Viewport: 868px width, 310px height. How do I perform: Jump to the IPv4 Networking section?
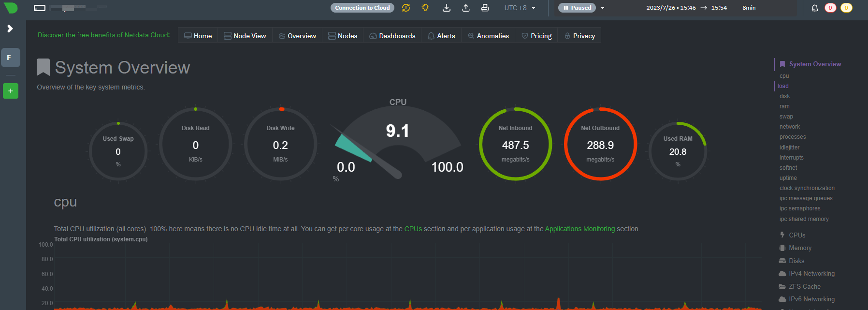(x=811, y=273)
